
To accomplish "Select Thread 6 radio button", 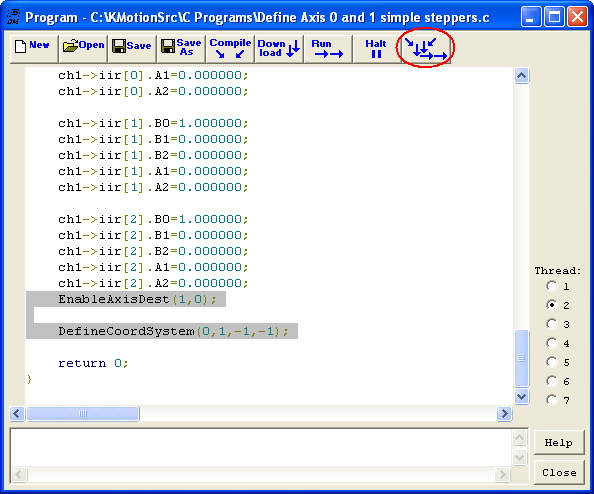I will click(x=552, y=381).
